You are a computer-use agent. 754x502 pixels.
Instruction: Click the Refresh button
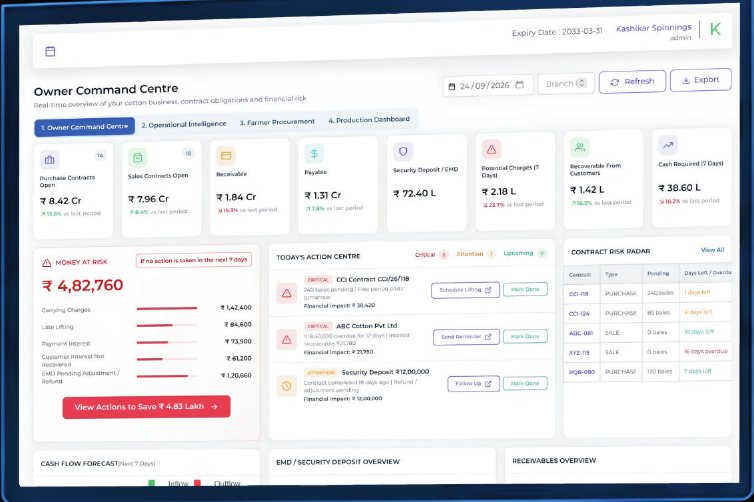coord(632,82)
